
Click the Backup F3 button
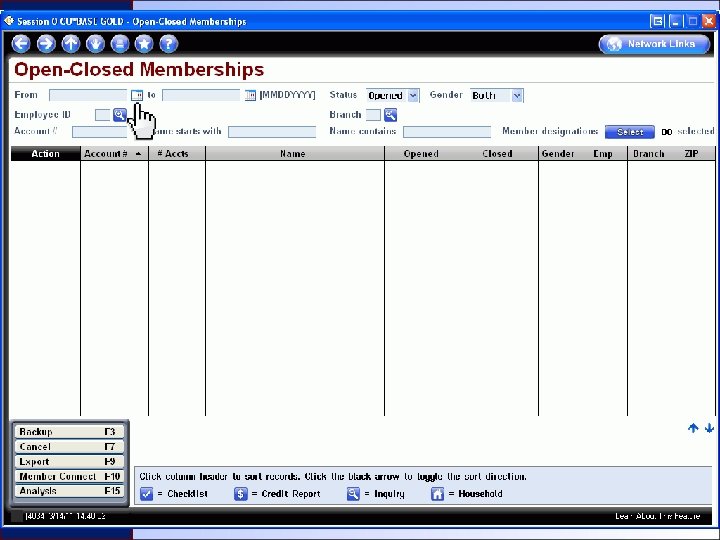click(x=69, y=432)
